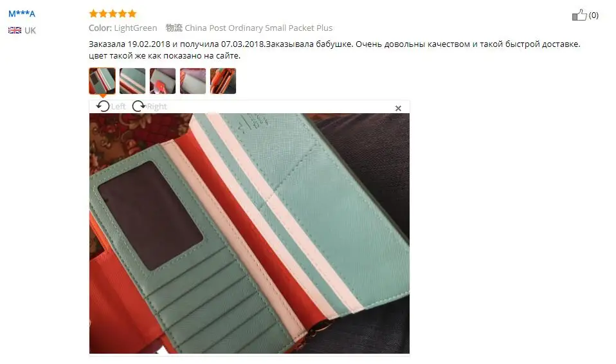Click the "Right" rotate label
Screen dimensions: 616x364
point(157,107)
